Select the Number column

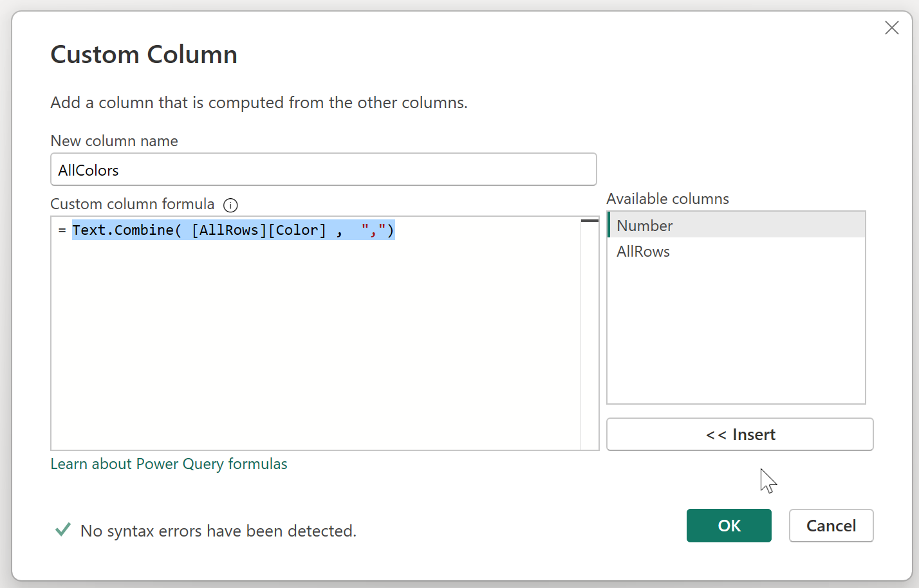(736, 225)
